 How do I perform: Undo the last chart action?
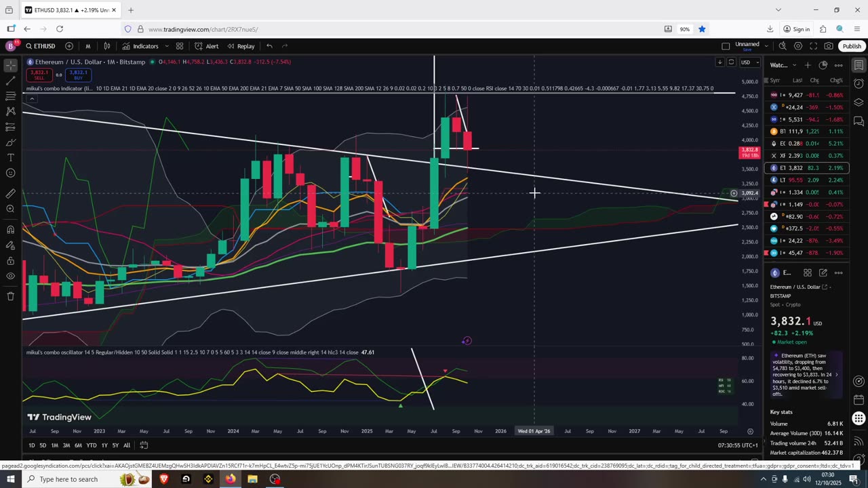coord(269,46)
